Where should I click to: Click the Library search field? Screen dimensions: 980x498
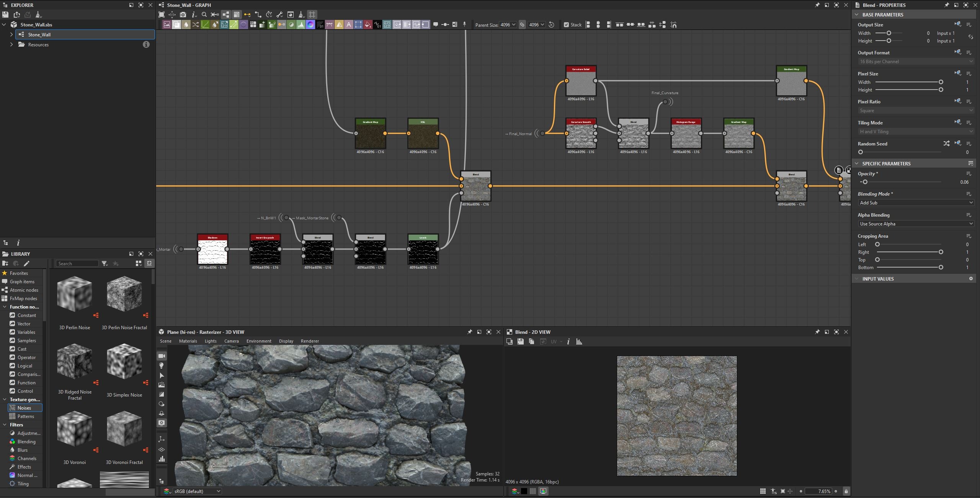click(77, 263)
